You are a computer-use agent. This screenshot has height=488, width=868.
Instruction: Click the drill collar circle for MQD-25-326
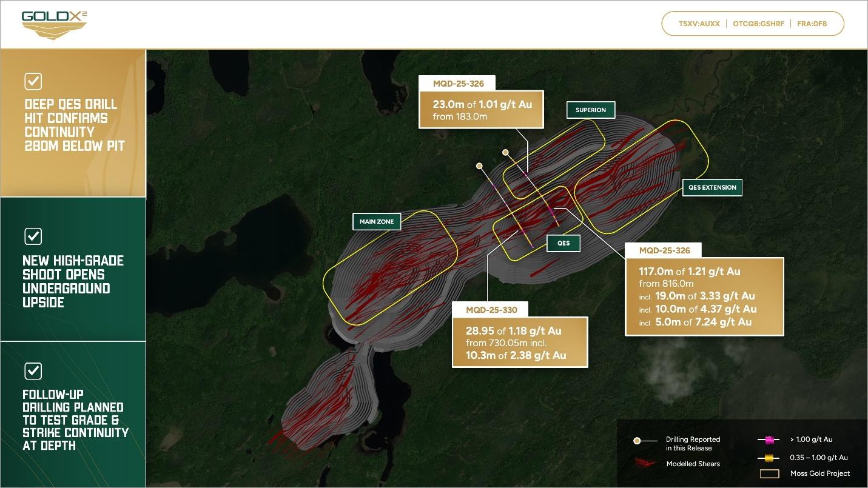505,153
